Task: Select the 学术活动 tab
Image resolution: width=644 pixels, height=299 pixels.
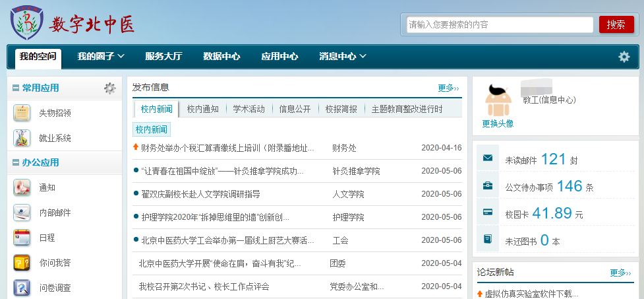Action: pos(249,109)
